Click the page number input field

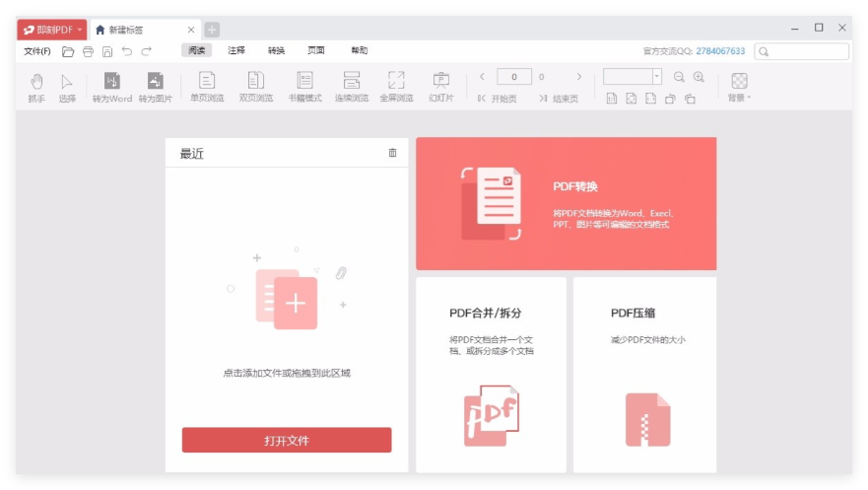point(514,76)
